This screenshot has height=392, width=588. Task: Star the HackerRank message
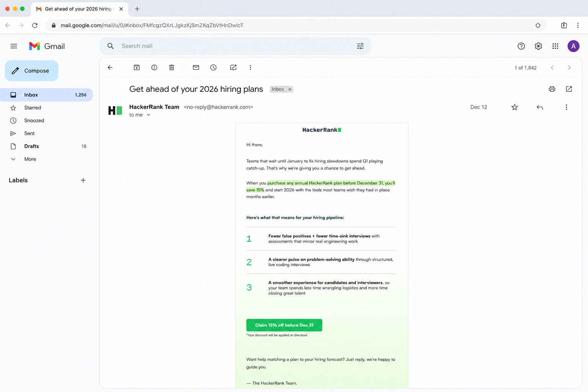tap(514, 107)
